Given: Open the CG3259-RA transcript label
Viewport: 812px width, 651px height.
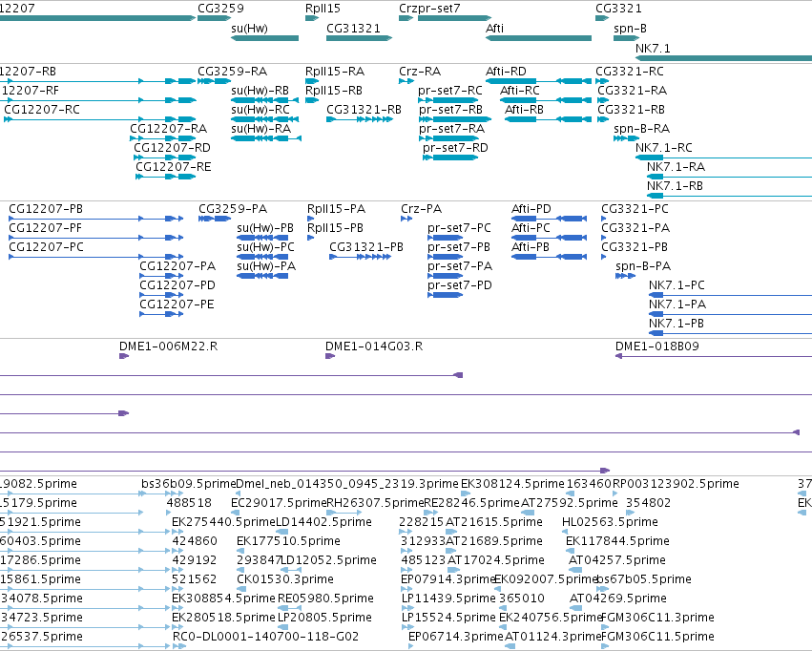Looking at the screenshot, I should [x=233, y=72].
